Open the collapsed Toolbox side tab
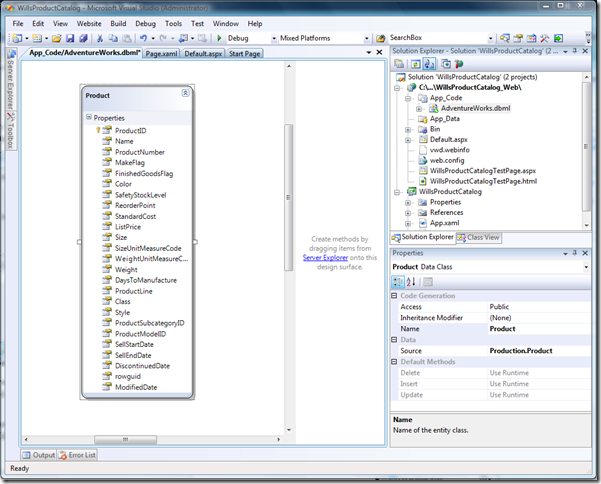 tap(11, 130)
